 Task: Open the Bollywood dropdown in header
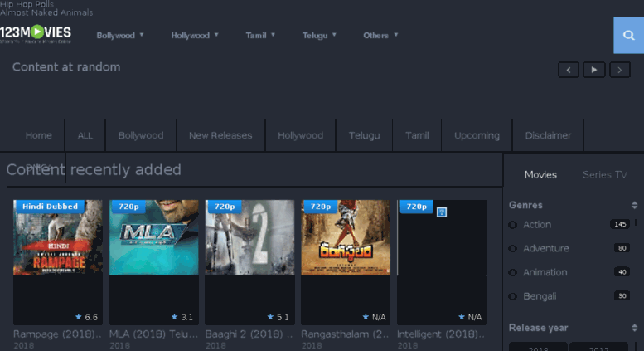tap(120, 36)
